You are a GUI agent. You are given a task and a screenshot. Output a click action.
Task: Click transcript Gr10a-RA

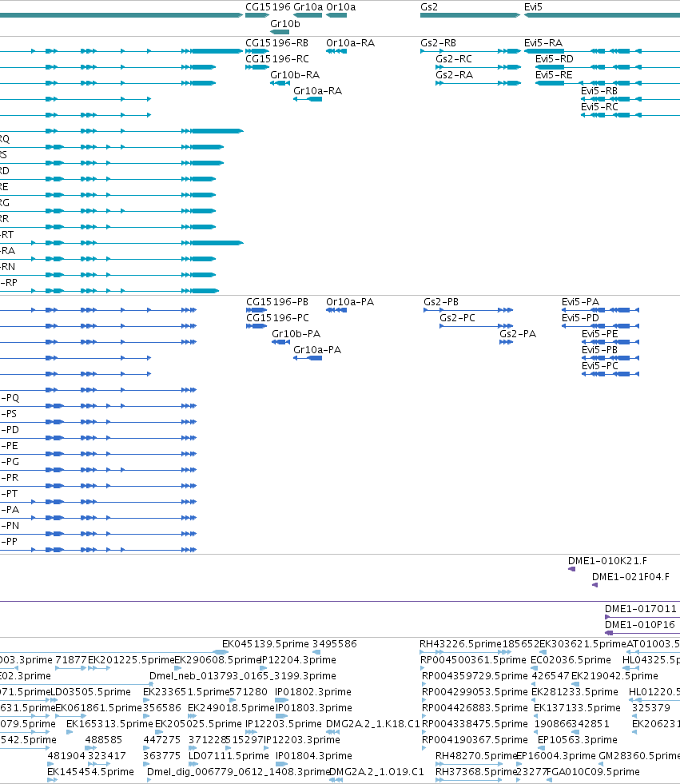[x=317, y=91]
